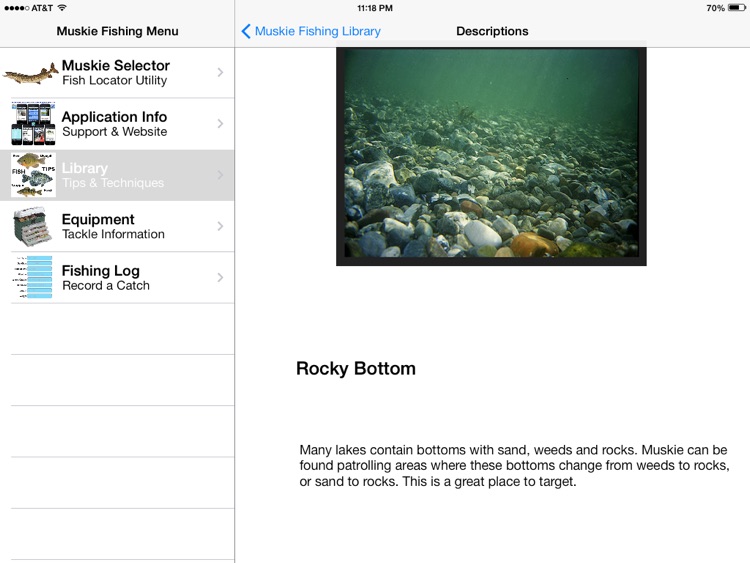The height and width of the screenshot is (563, 750).
Task: Tap 'Fish Locator Utility' subtitle
Action: pos(115,80)
